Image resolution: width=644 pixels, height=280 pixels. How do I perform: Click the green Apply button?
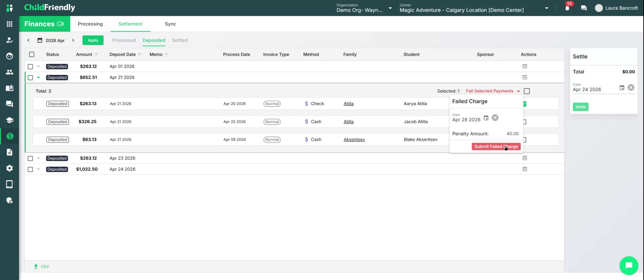pyautogui.click(x=93, y=40)
